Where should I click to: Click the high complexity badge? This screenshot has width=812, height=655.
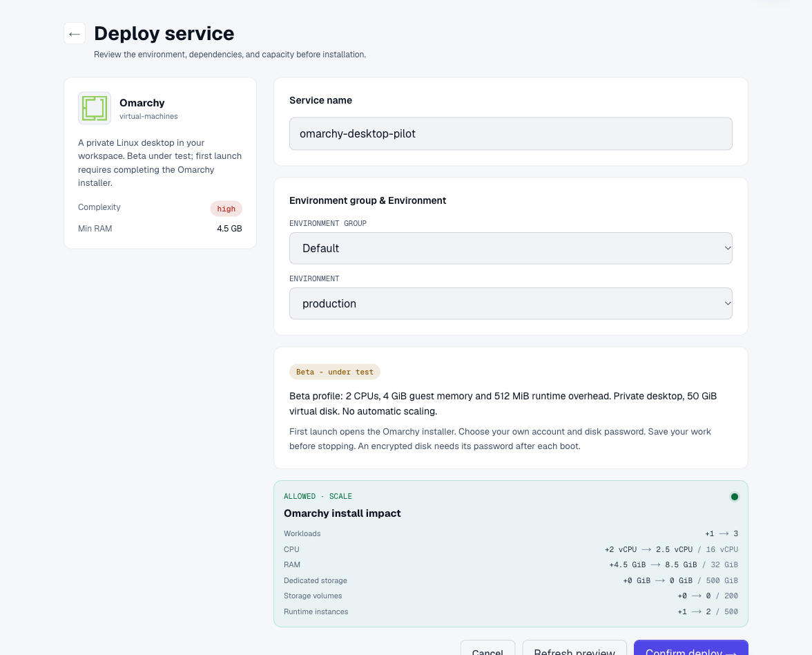(226, 209)
